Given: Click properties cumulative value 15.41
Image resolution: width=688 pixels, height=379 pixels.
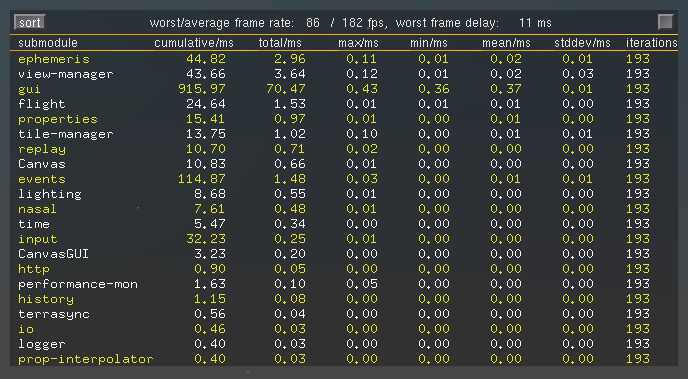Looking at the screenshot, I should [x=206, y=119].
